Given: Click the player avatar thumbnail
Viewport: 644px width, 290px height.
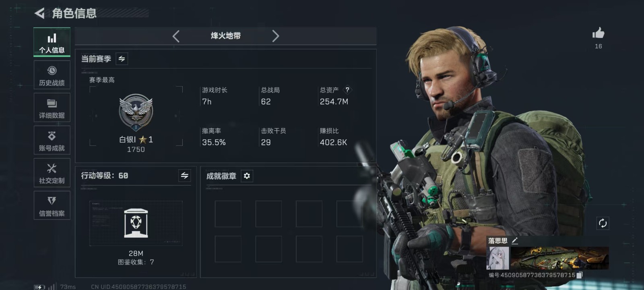Looking at the screenshot, I should [498, 258].
